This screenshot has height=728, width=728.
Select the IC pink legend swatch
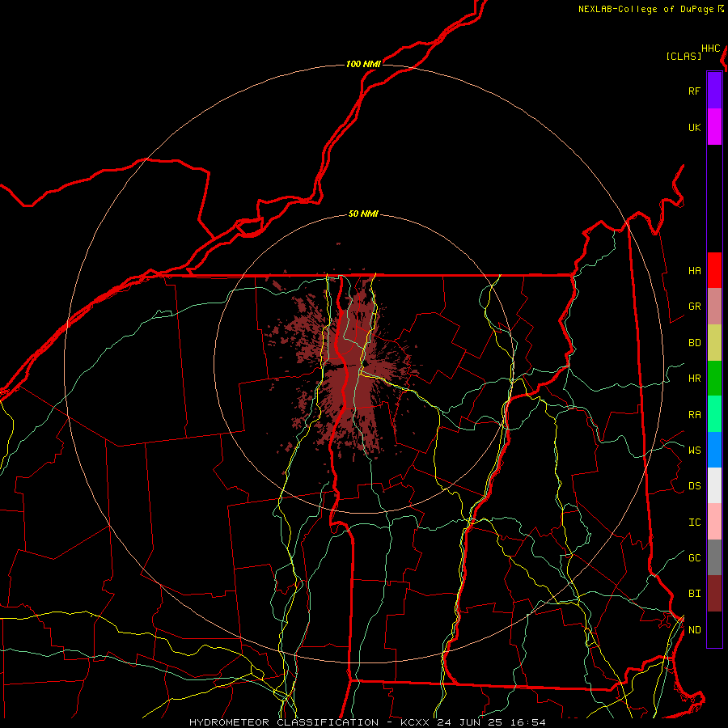tap(714, 522)
